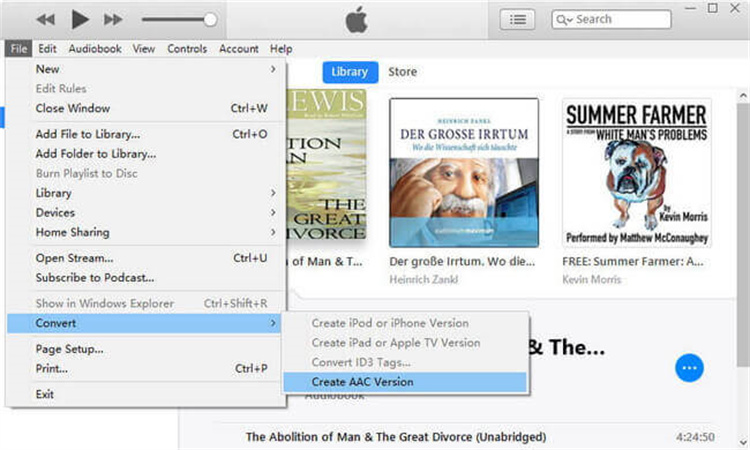Screen dimensions: 750x450
Task: Click the volume slider knob
Action: point(210,20)
